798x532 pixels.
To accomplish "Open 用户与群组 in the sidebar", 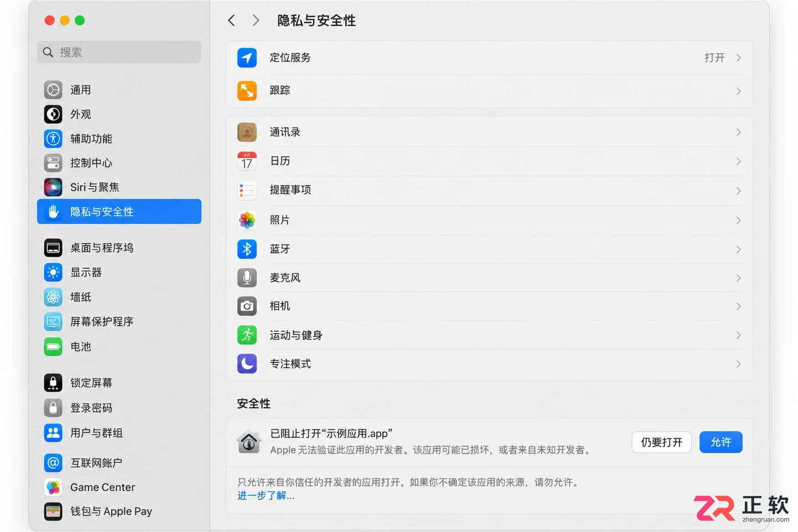I will pos(119,433).
